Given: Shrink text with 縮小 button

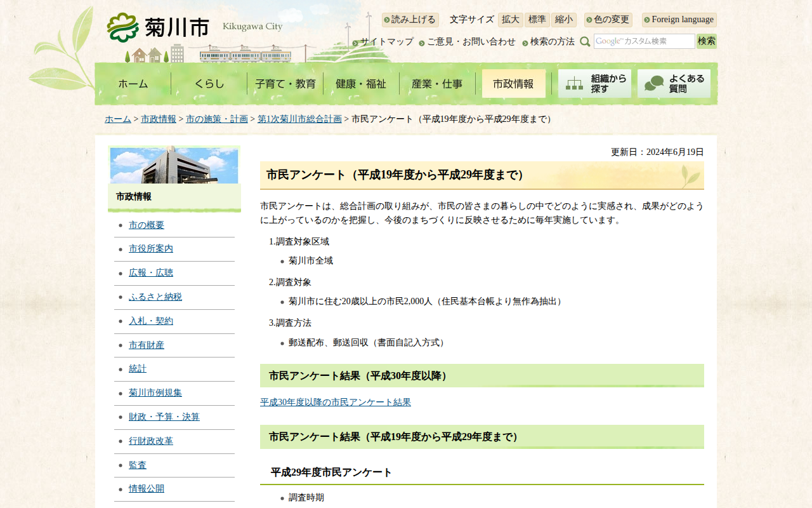Looking at the screenshot, I should tap(564, 20).
